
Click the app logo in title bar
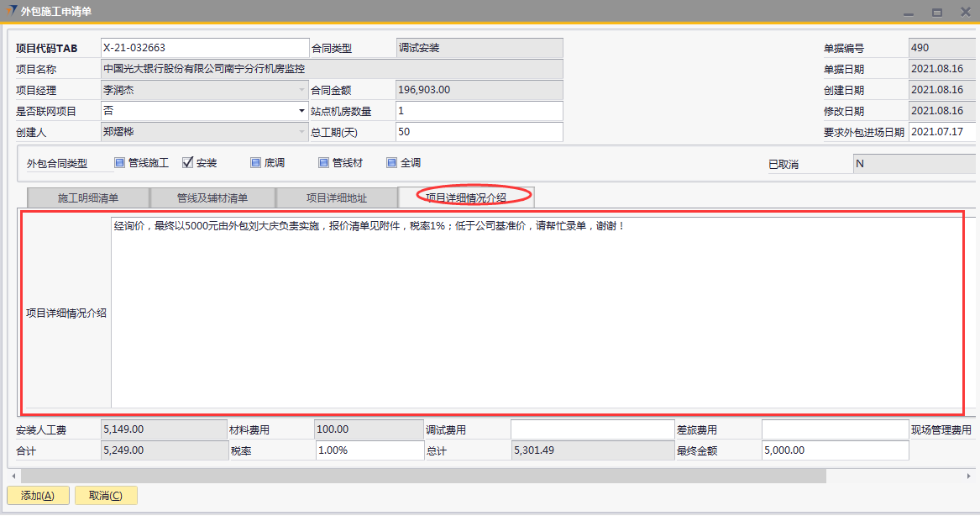pyautogui.click(x=9, y=12)
